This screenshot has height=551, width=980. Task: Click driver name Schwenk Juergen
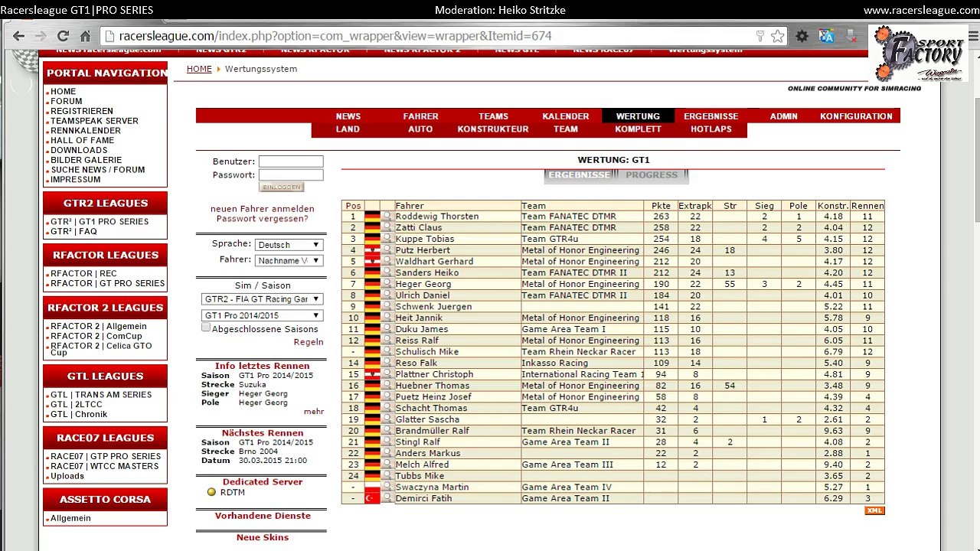(x=433, y=307)
